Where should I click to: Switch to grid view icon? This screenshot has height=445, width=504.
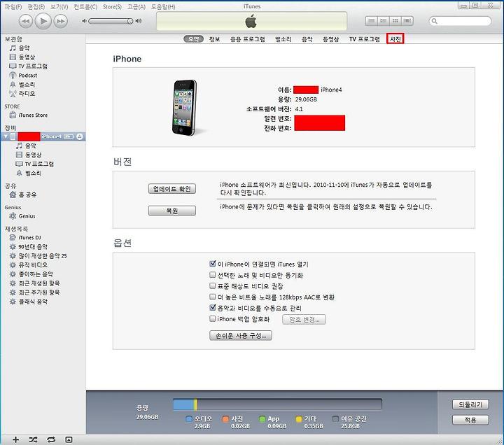395,21
